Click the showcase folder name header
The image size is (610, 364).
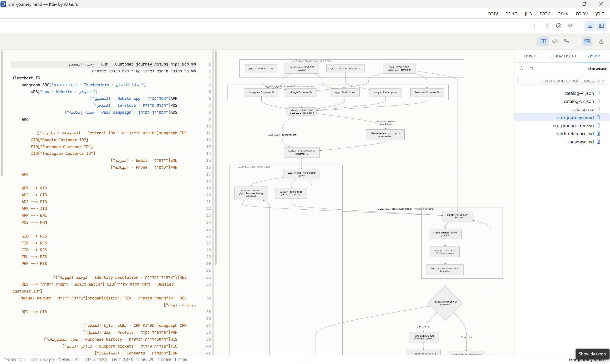tap(598, 68)
